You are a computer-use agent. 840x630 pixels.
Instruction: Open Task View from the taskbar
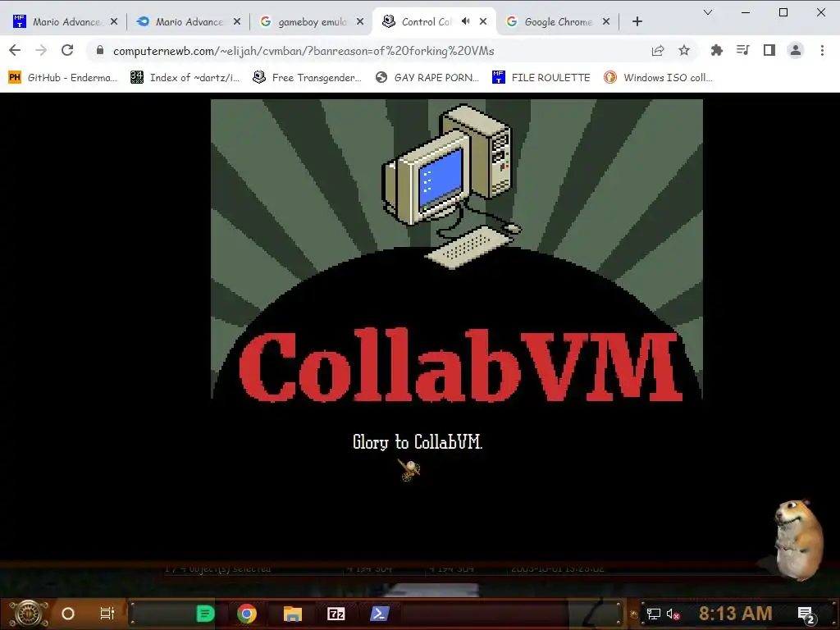107,614
